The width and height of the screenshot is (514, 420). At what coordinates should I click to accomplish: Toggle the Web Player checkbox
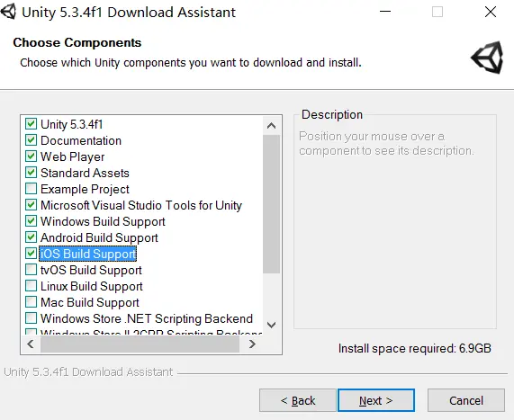pyautogui.click(x=31, y=156)
